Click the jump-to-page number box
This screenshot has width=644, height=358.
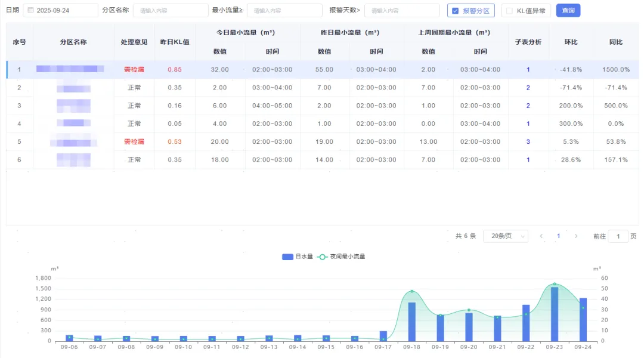[618, 236]
